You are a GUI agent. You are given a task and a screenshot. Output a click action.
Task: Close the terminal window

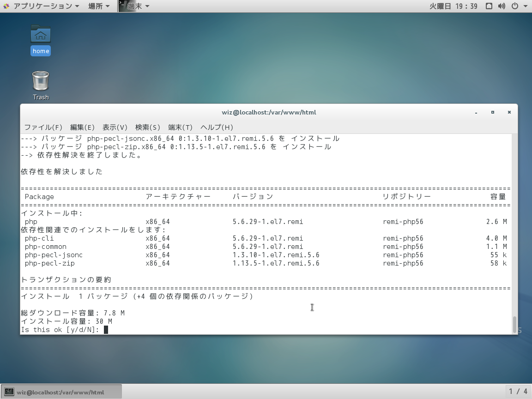click(509, 112)
